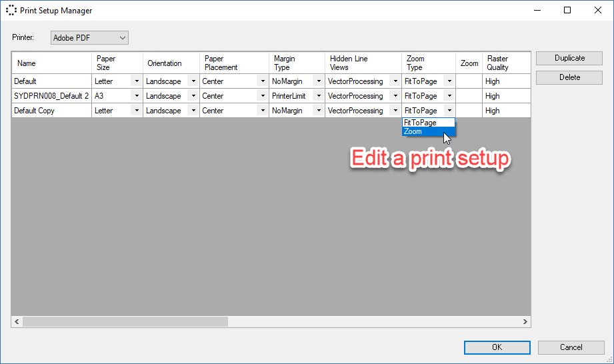Click the horizontal scrollbar right arrow
The width and height of the screenshot is (614, 364).
pyautogui.click(x=525, y=322)
